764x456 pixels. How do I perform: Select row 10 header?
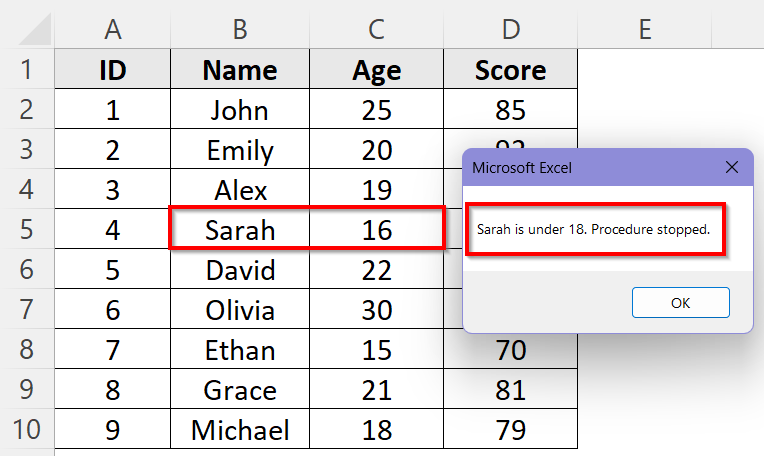27,430
